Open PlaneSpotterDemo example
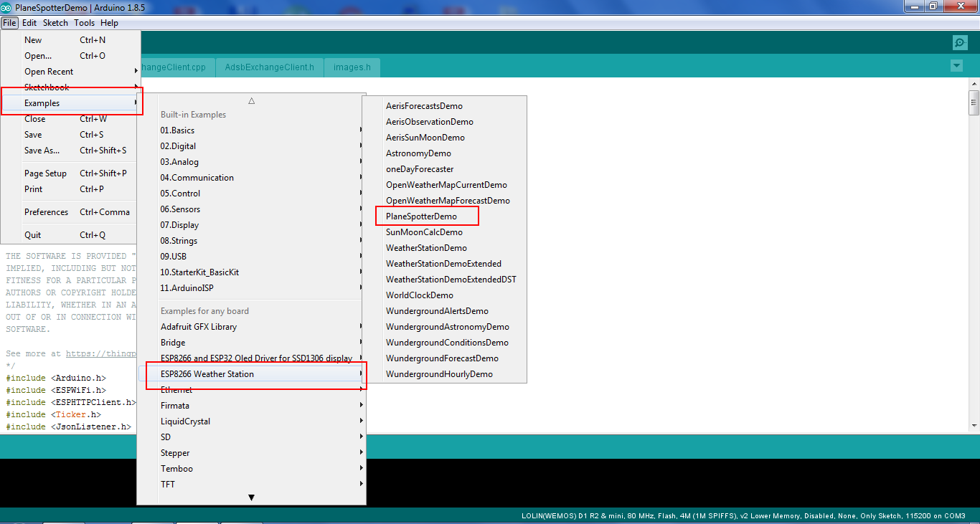Image resolution: width=980 pixels, height=524 pixels. (x=445, y=216)
